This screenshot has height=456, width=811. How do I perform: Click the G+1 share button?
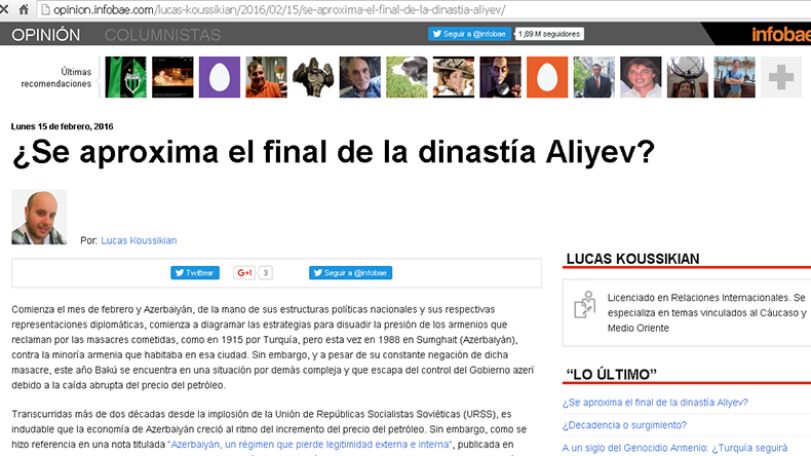click(244, 272)
